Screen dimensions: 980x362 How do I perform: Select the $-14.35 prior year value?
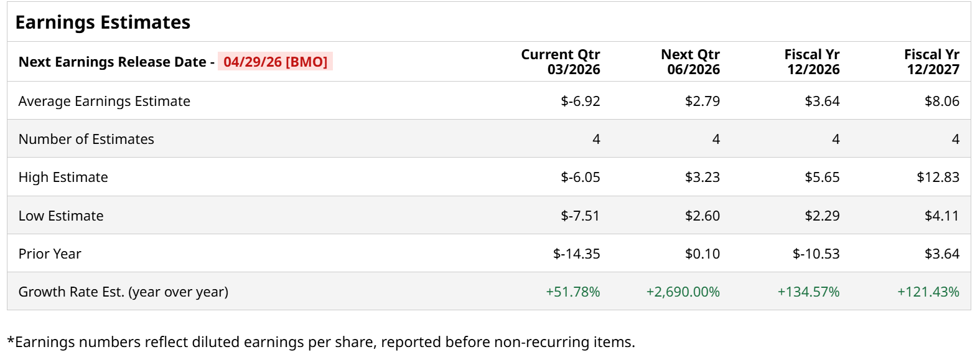click(x=576, y=254)
